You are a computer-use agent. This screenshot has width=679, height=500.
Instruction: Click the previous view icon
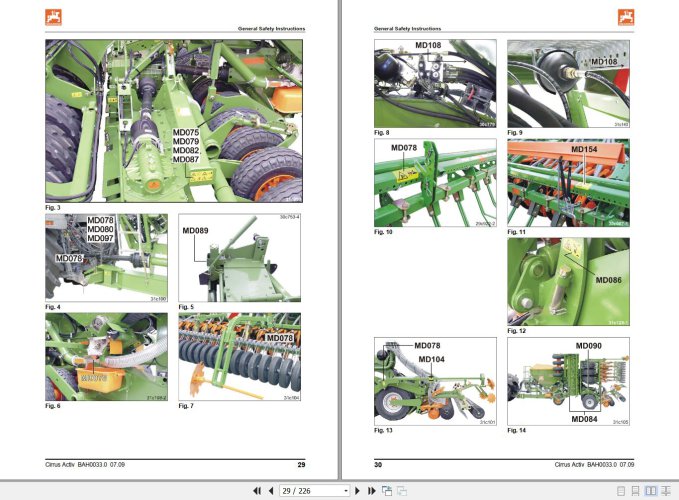387,491
